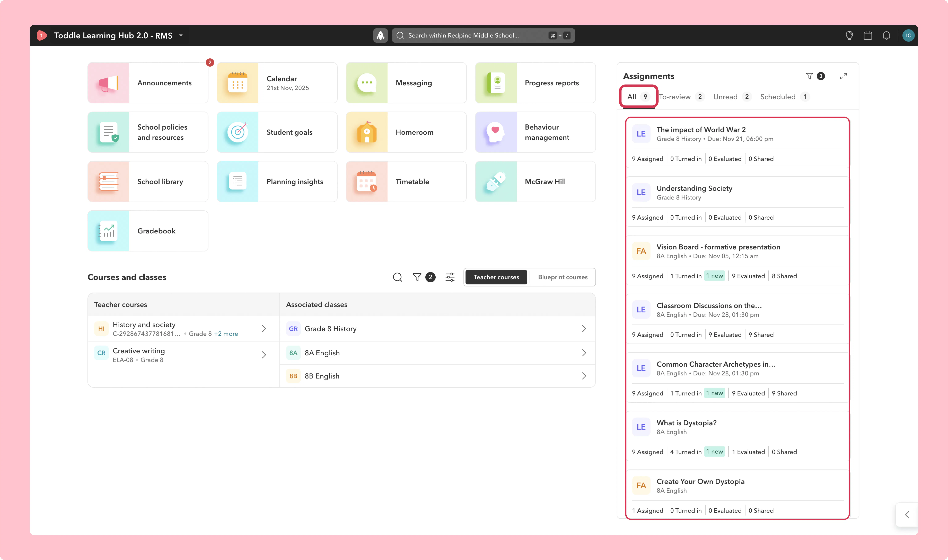Click the Toddle logo icon

click(42, 35)
